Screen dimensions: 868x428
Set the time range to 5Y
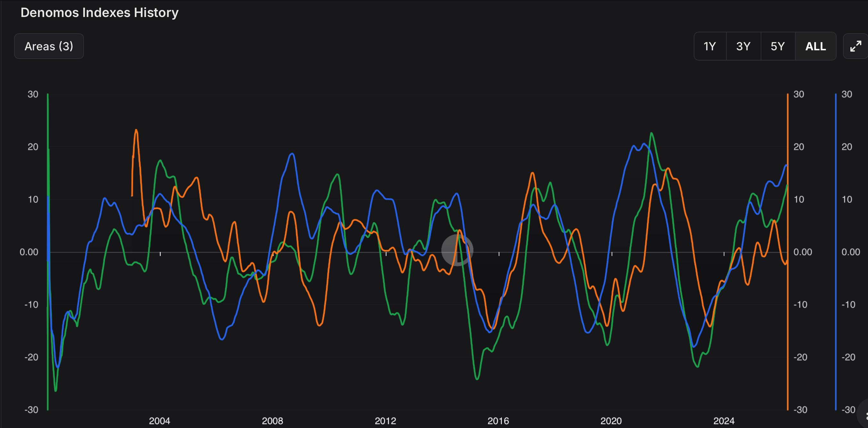coord(778,46)
